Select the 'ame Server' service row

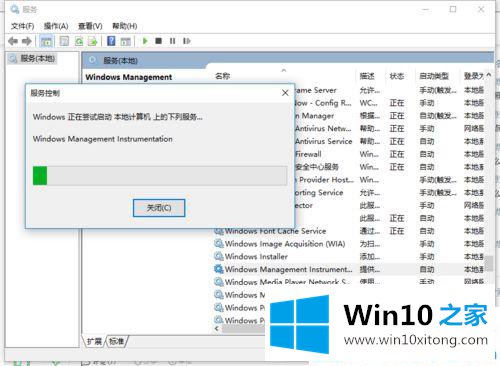click(x=389, y=90)
